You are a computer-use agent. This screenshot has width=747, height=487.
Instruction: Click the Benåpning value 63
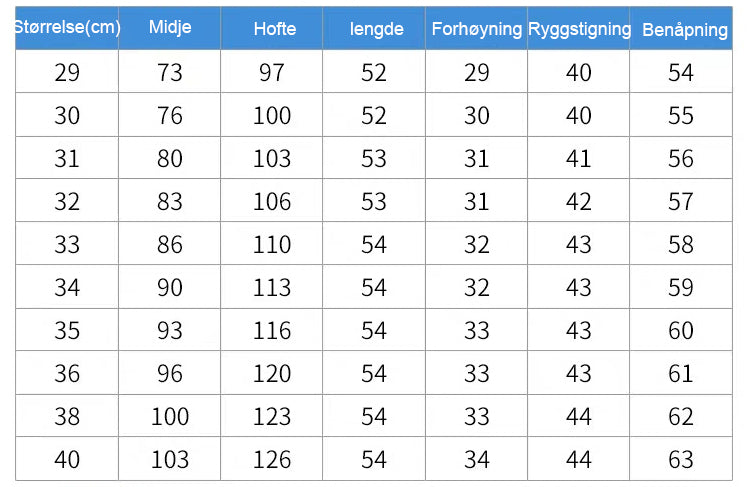pyautogui.click(x=681, y=460)
